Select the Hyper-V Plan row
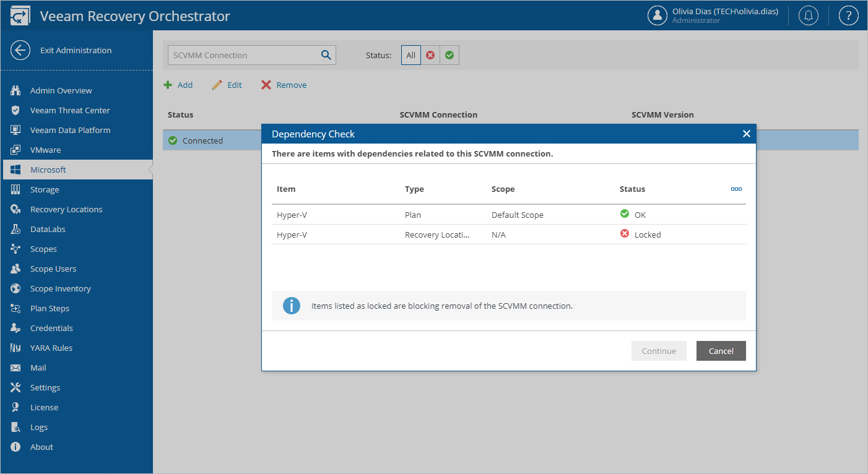Image resolution: width=868 pixels, height=474 pixels. pos(509,215)
